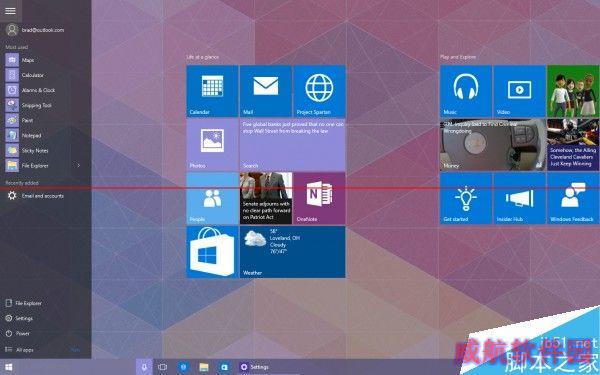Open the Music headphones tile
The height and width of the screenshot is (375, 600).
(x=466, y=91)
